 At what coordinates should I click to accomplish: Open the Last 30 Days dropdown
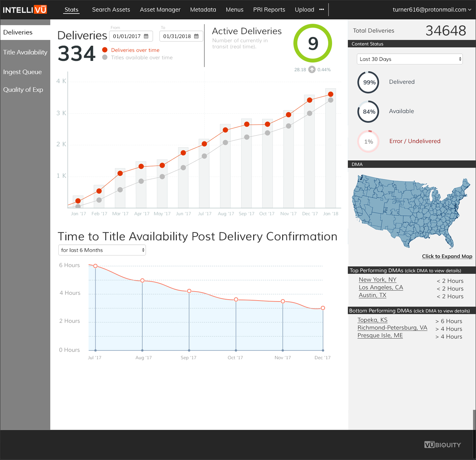[x=409, y=59]
